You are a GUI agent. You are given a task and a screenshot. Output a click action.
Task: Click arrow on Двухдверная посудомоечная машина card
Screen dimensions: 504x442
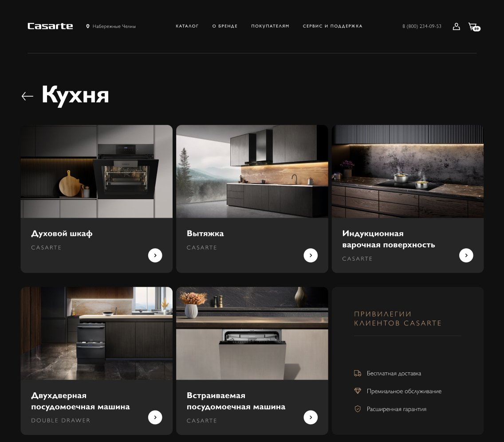pyautogui.click(x=155, y=417)
